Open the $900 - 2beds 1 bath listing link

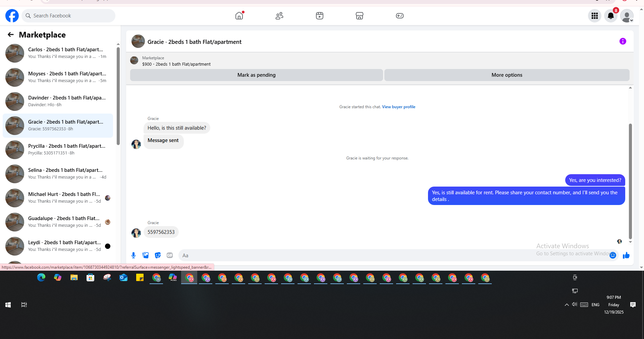176,64
